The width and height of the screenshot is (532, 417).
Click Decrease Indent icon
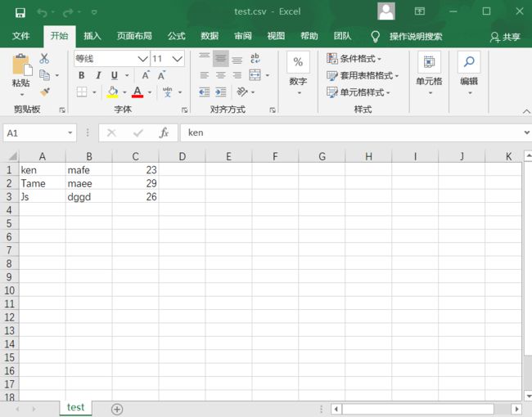tap(205, 92)
